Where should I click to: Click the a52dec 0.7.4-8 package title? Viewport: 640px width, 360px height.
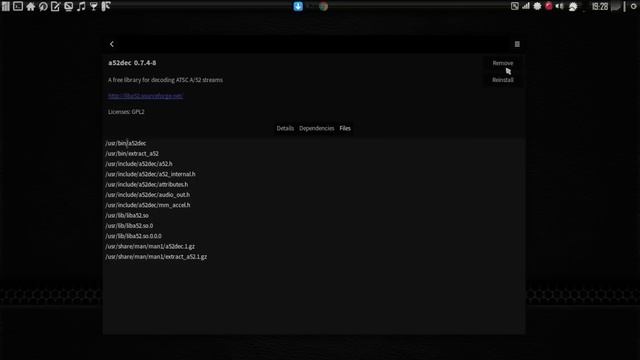coord(132,63)
